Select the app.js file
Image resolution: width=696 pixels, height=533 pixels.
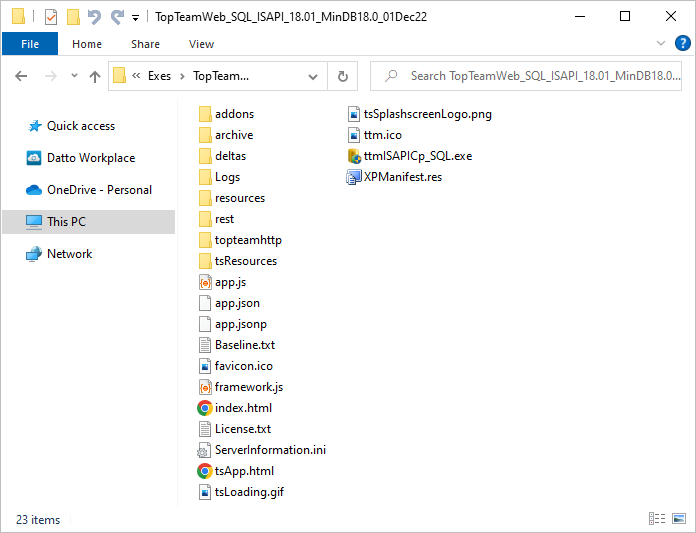pyautogui.click(x=222, y=282)
